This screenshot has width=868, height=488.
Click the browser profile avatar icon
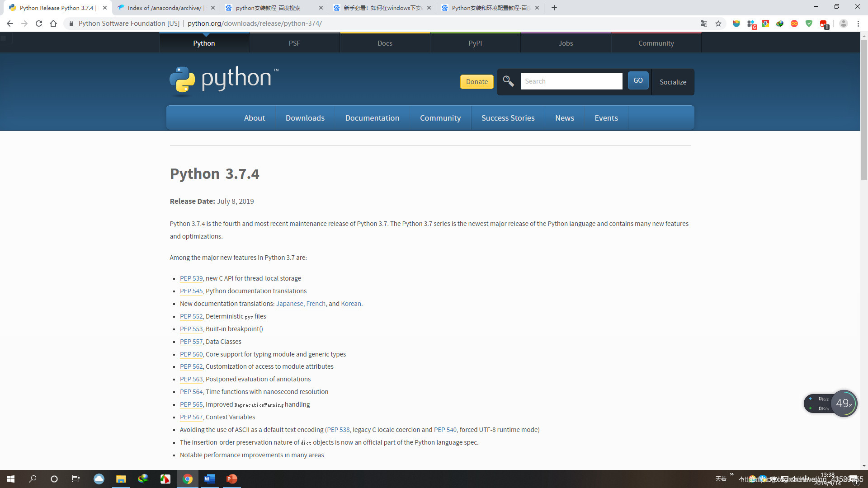tap(843, 23)
